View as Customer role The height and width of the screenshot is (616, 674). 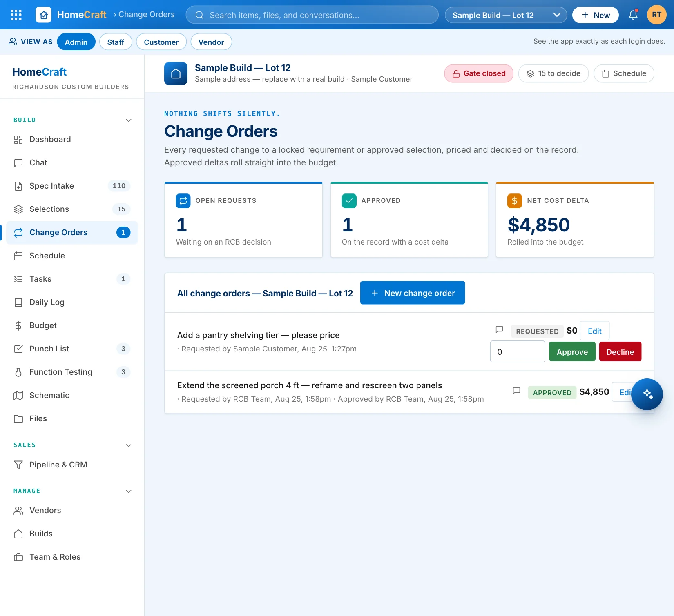tap(161, 42)
